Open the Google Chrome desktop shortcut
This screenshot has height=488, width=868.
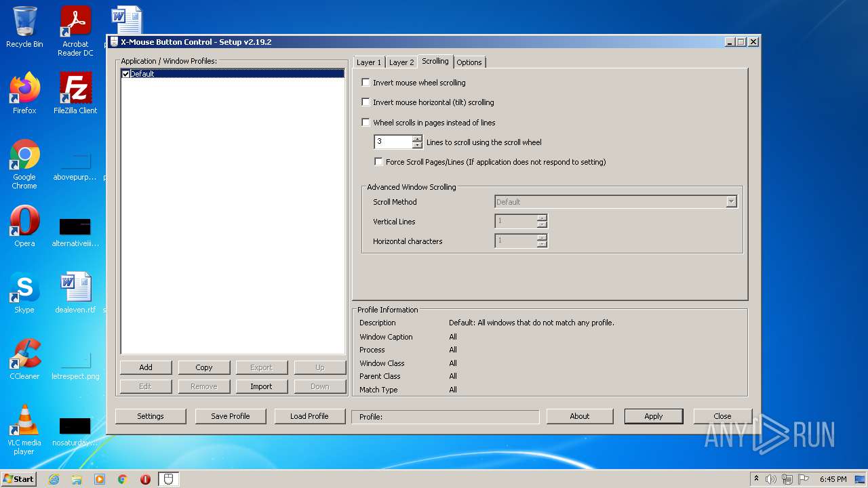(x=24, y=164)
